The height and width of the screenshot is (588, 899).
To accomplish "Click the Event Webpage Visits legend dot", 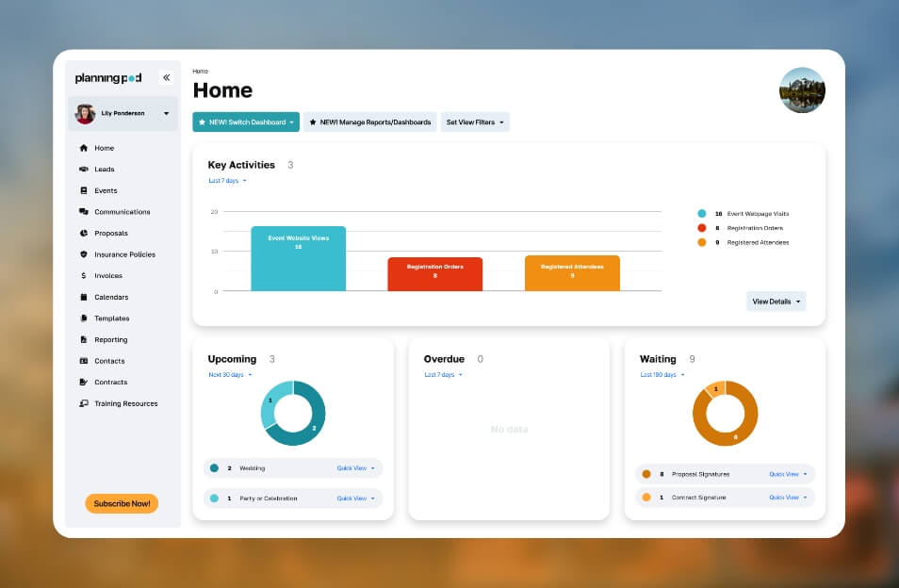I will click(x=701, y=213).
